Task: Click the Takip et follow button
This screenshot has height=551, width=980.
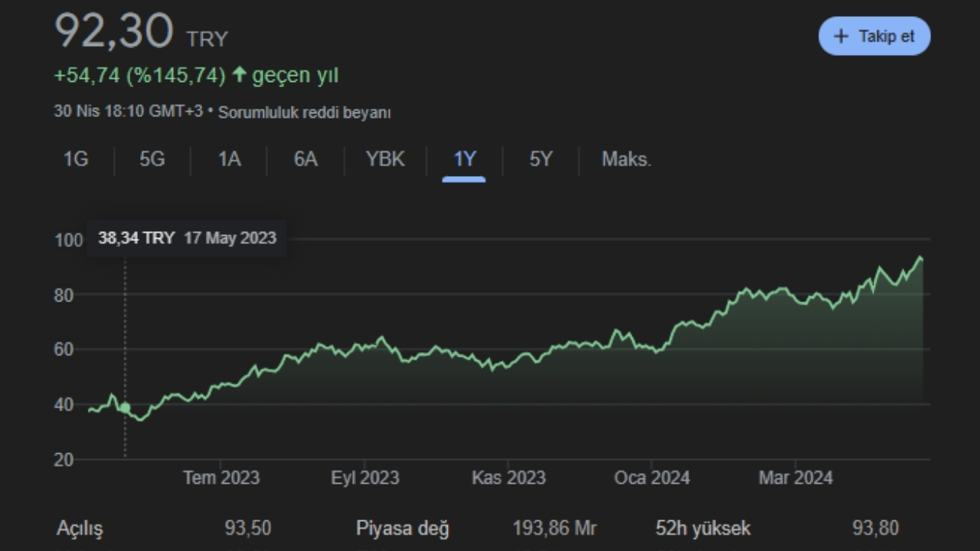Action: coord(874,36)
